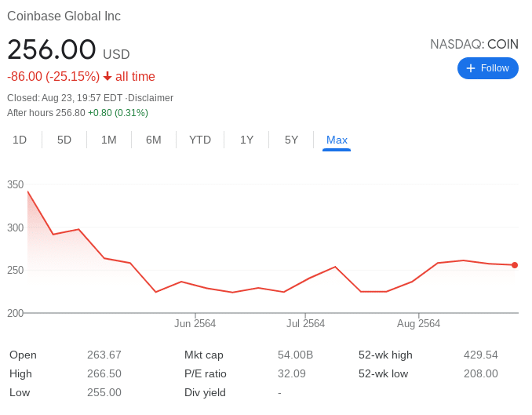Click the Div yield label

205,392
